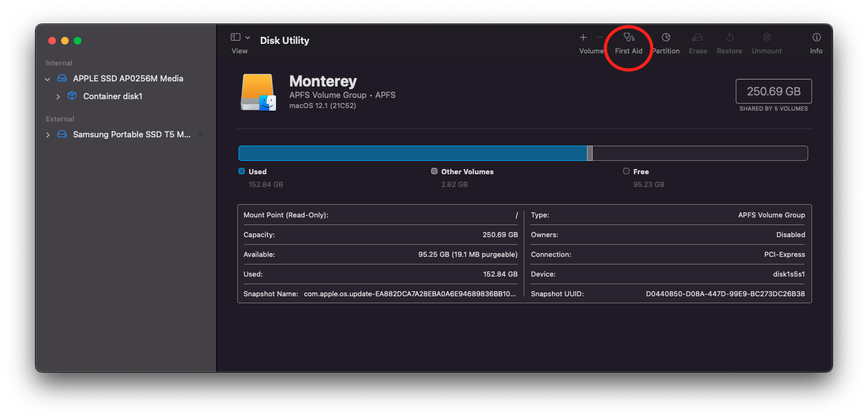
Task: Show disk details with the Info icon
Action: pos(816,38)
